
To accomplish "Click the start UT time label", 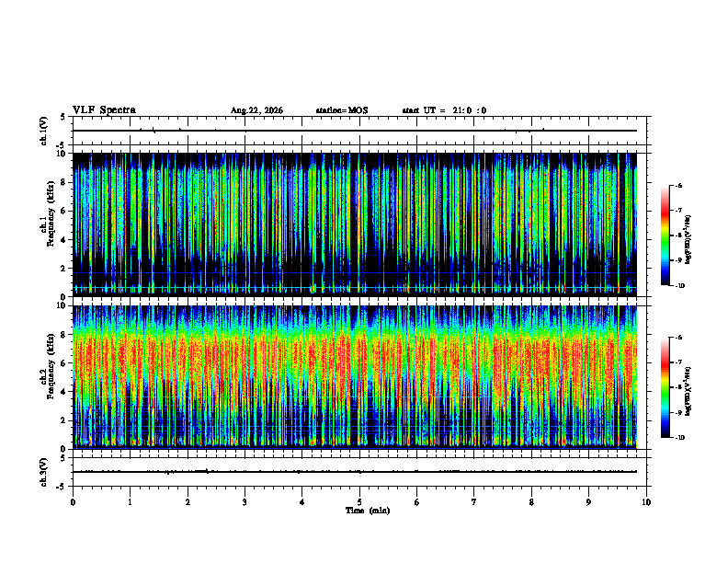I will 444,110.
